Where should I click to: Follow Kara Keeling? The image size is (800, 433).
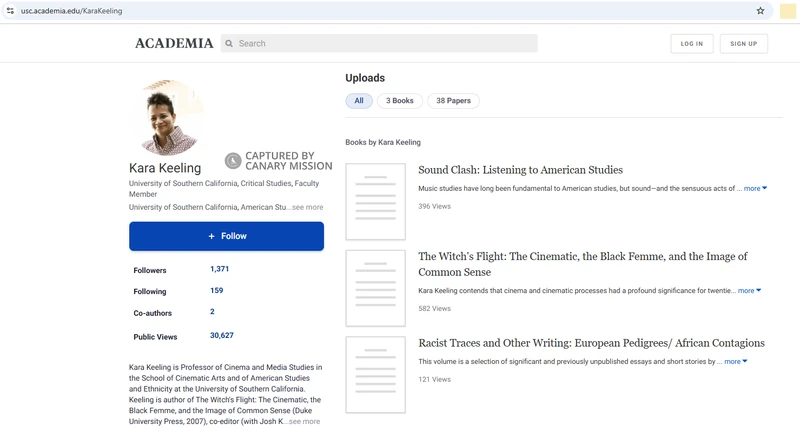click(x=226, y=236)
